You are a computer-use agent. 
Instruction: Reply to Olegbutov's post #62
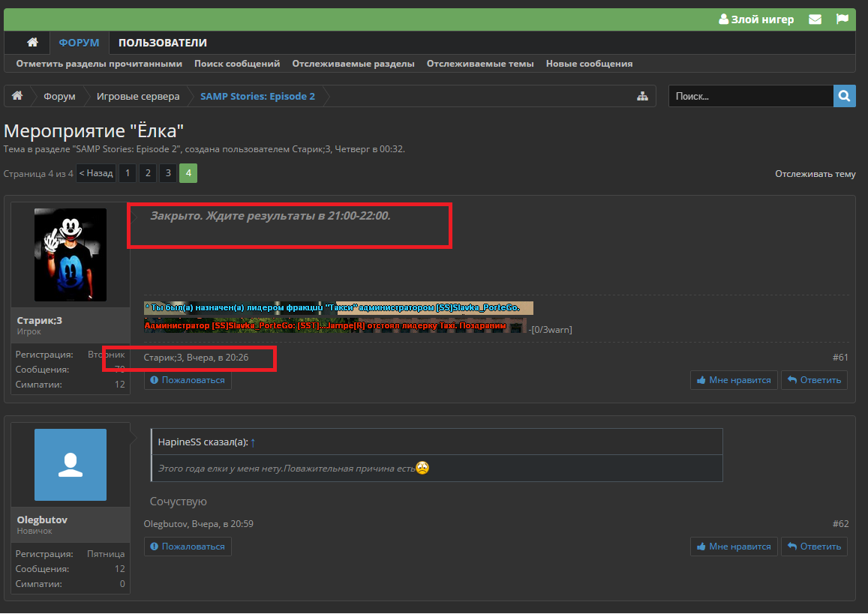[x=814, y=547]
